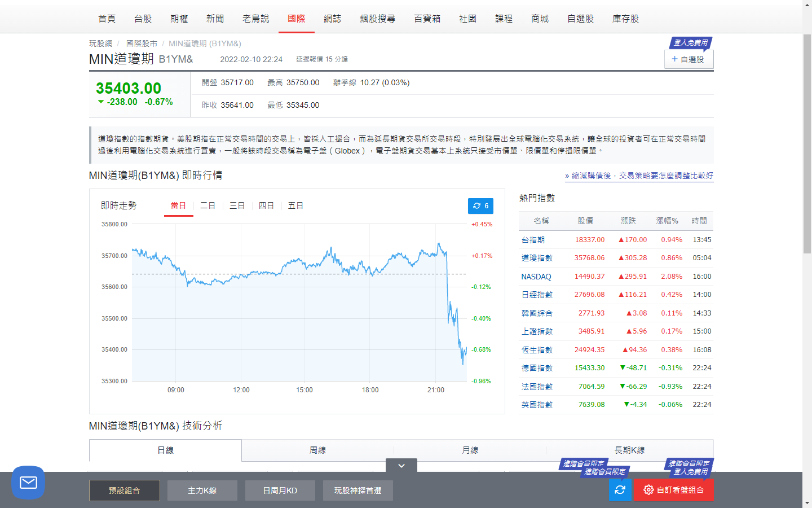Click 預設組合 button
Viewport: 812px width, 508px height.
pyautogui.click(x=125, y=491)
